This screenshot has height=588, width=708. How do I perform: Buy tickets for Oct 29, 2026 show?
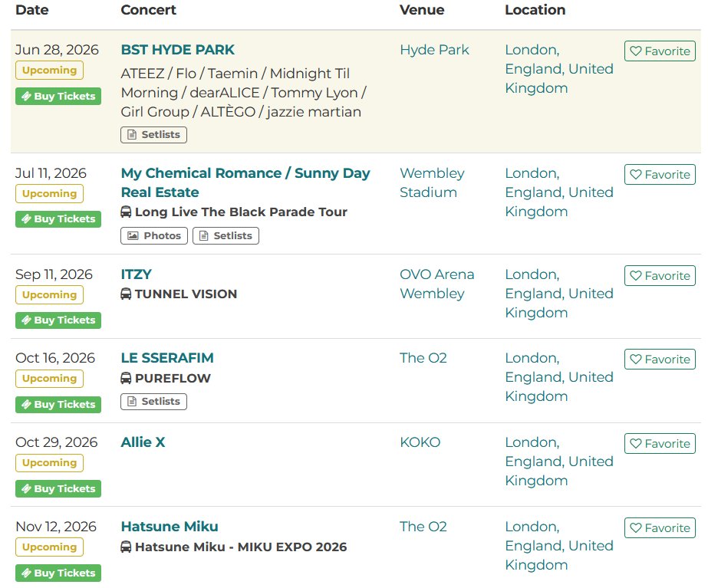pyautogui.click(x=58, y=488)
